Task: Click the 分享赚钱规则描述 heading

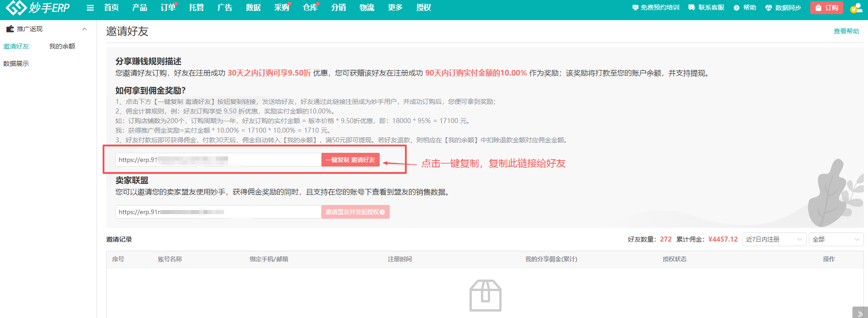Action: coord(148,61)
